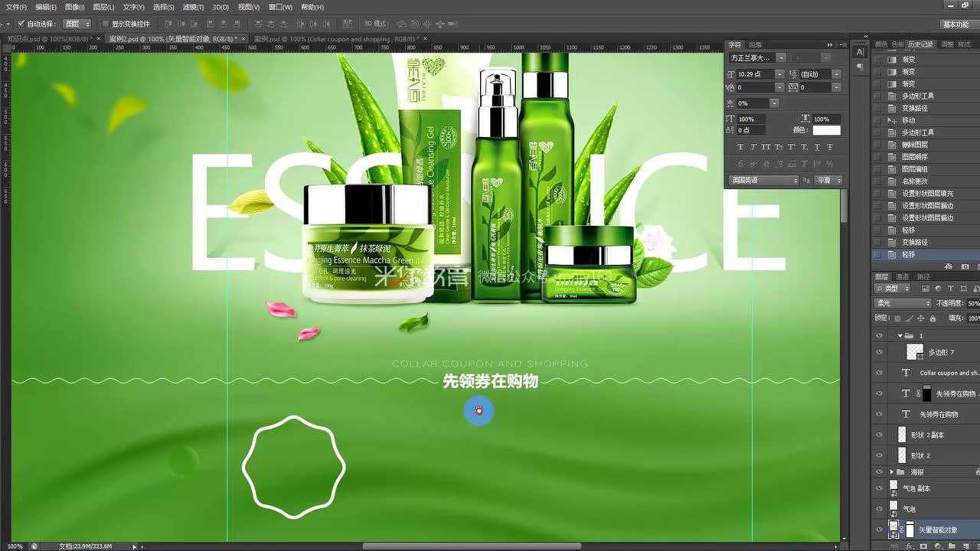Switch to the 历史记录 panel tab
The width and height of the screenshot is (980, 551).
[921, 44]
